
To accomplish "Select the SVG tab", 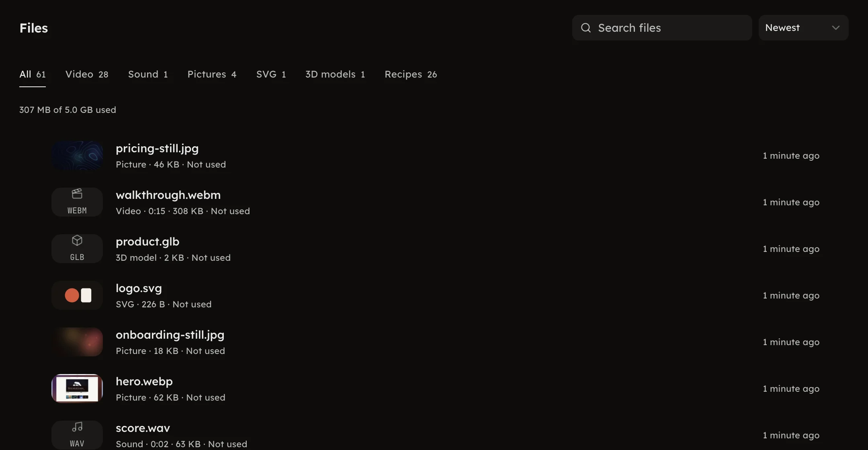I will click(271, 74).
